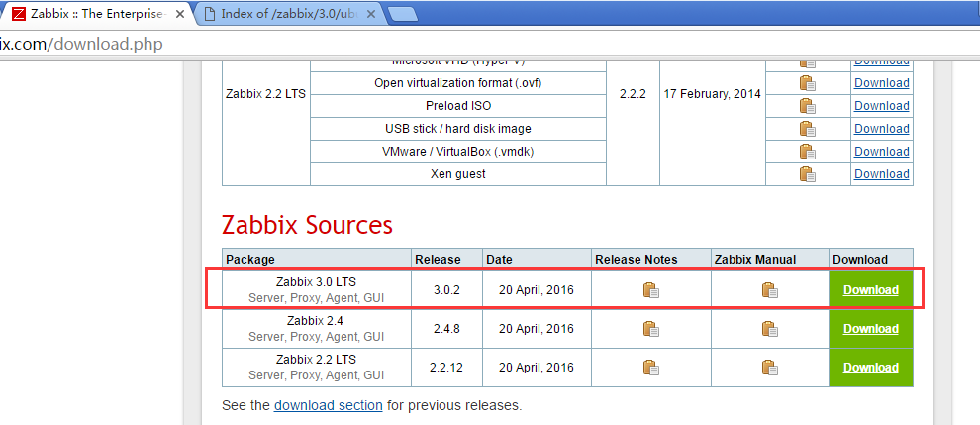Click the Zabbix favicon on first tab
The width and height of the screenshot is (980, 425).
(x=20, y=14)
